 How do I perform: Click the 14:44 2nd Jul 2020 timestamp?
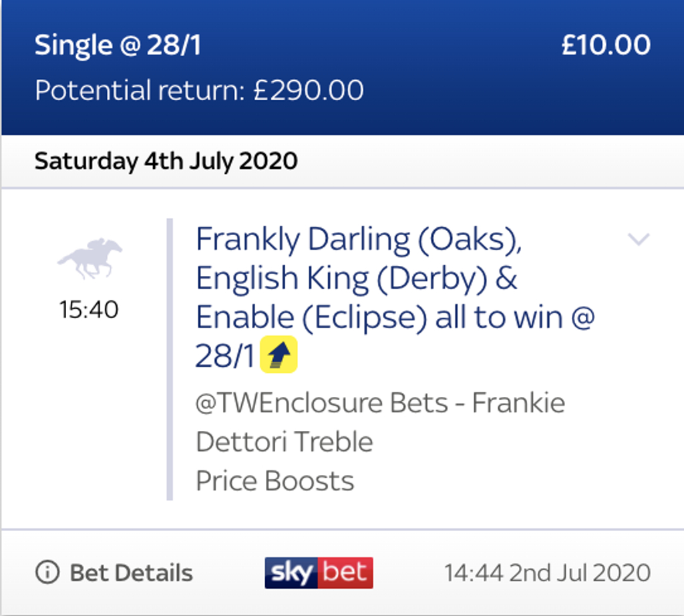click(x=548, y=573)
